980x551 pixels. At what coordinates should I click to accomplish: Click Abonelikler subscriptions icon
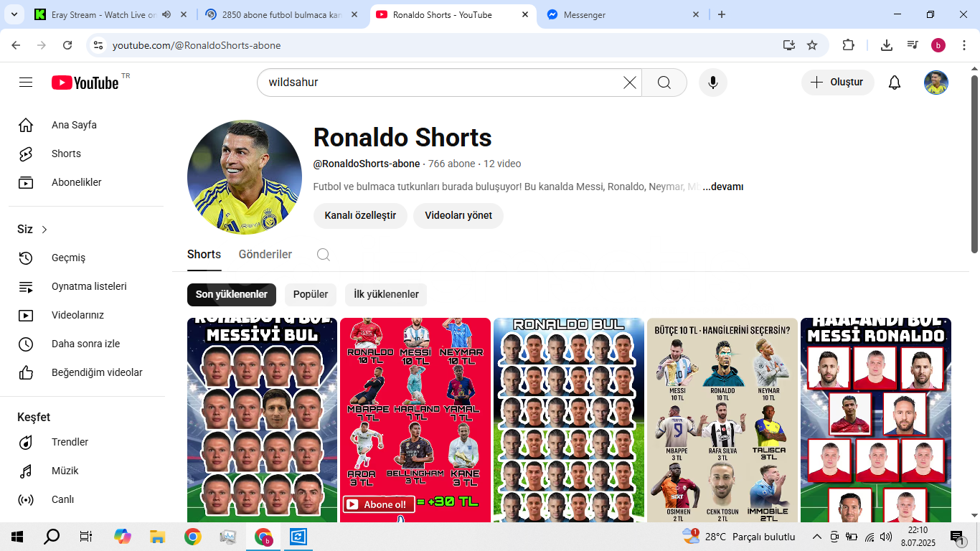point(26,182)
